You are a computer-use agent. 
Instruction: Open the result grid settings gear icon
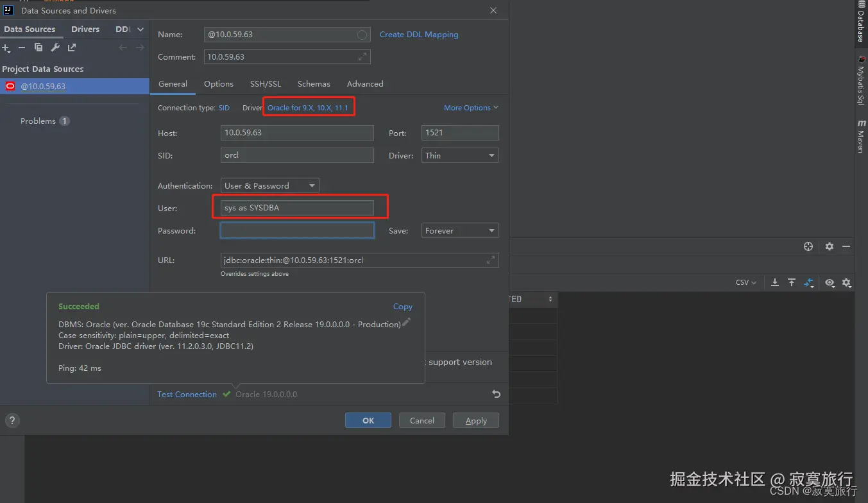(x=846, y=282)
